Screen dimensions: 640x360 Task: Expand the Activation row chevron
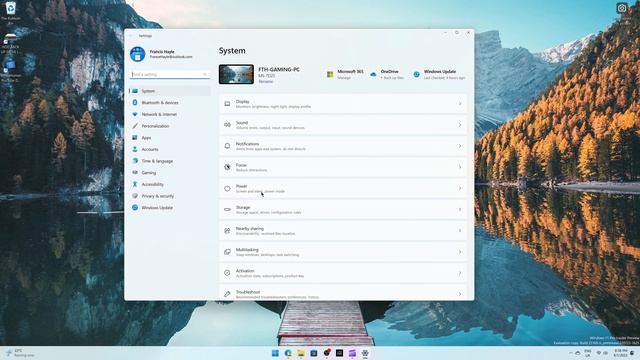tap(460, 273)
